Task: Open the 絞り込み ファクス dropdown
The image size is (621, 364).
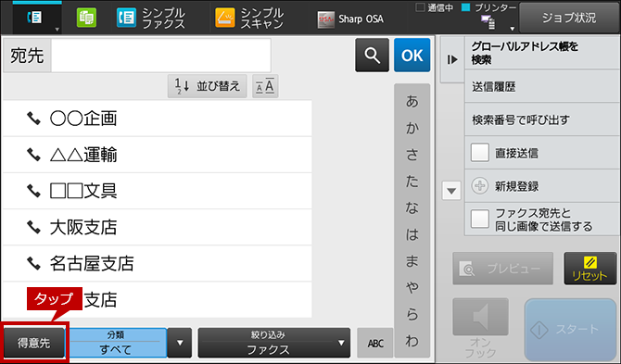Action: click(x=274, y=343)
